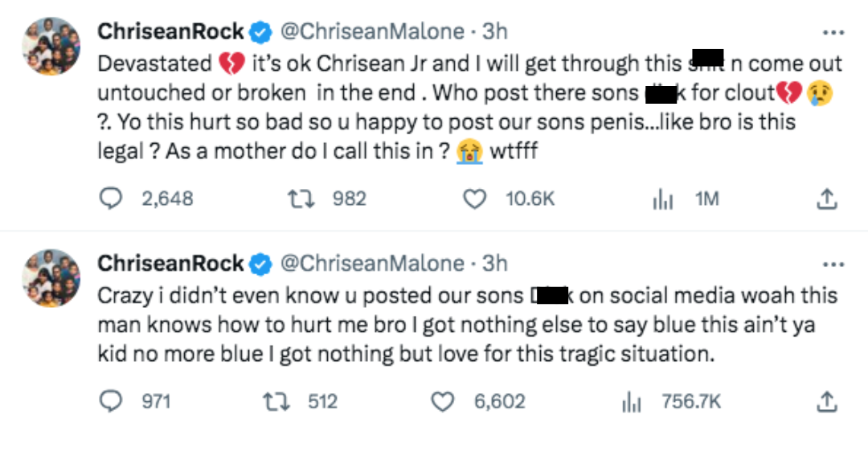Open profile picture on the "Devastated" tweet
Viewport: 868px width, 451px height.
pyautogui.click(x=51, y=46)
